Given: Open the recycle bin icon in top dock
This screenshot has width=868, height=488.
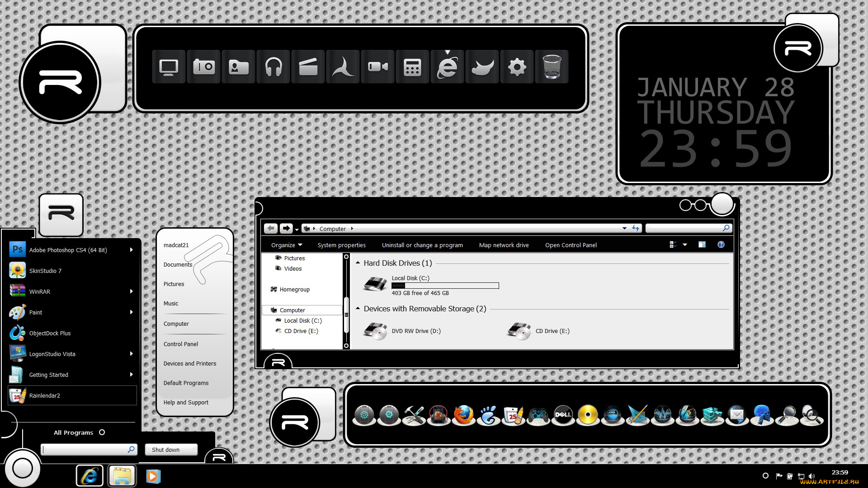Looking at the screenshot, I should point(552,67).
